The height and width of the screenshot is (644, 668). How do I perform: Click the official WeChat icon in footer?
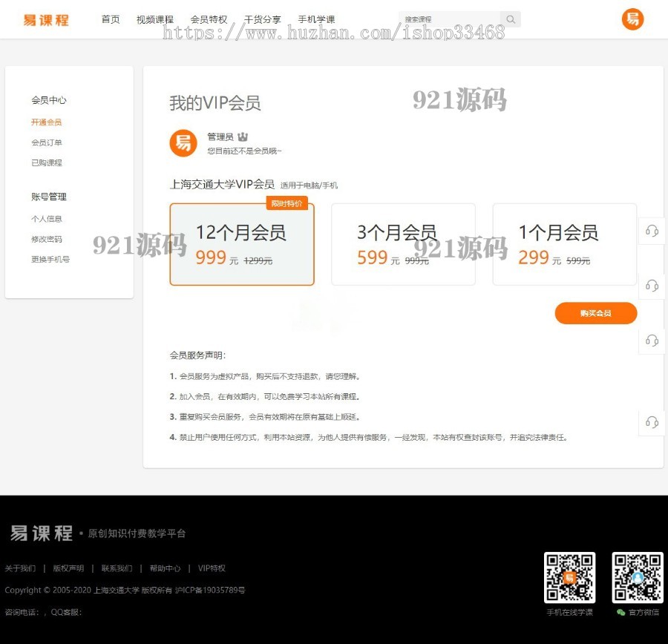tap(621, 613)
